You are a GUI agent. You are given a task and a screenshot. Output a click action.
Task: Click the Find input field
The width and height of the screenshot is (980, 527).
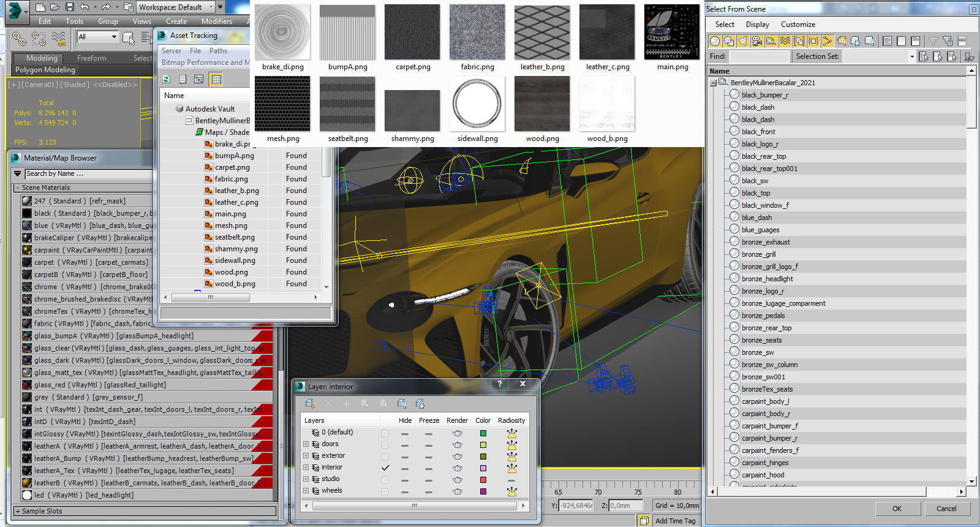click(759, 56)
